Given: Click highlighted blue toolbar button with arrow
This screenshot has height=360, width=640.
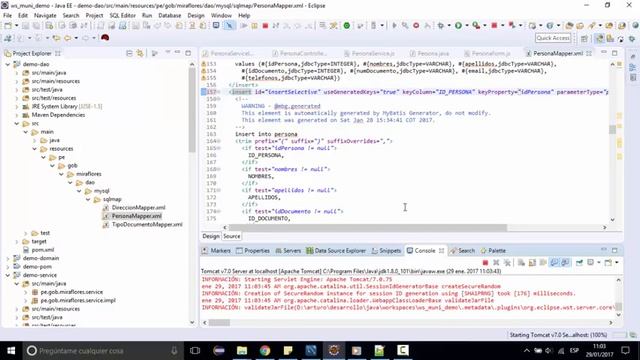Looking at the screenshot, I should pyautogui.click(x=229, y=26).
